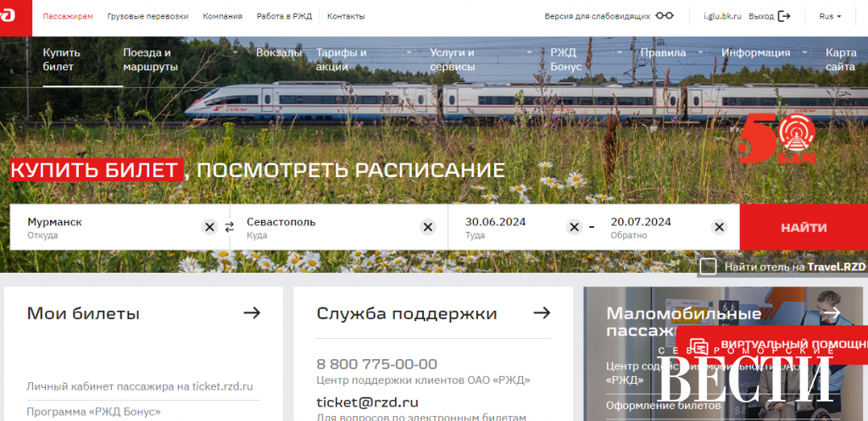Clear the 30.06.2024 departure date
The image size is (868, 421).
click(574, 227)
